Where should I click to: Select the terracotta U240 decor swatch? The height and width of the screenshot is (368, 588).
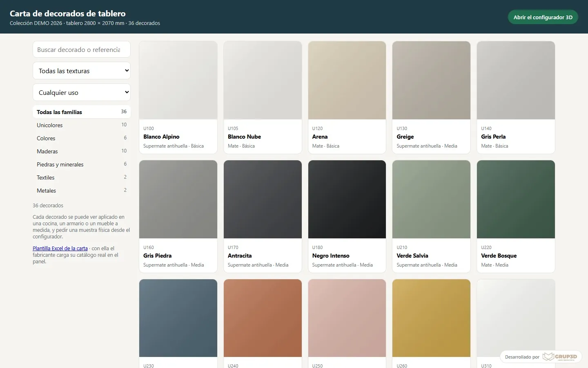(x=263, y=318)
